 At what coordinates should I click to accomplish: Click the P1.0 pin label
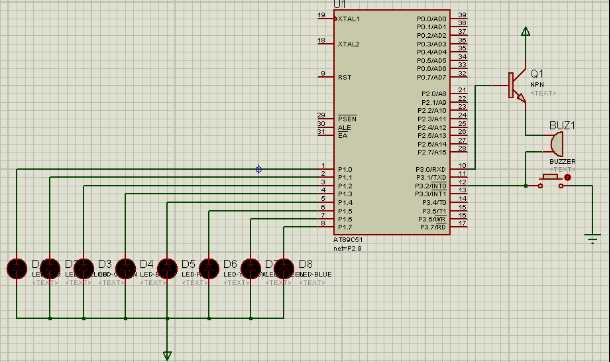click(x=345, y=170)
